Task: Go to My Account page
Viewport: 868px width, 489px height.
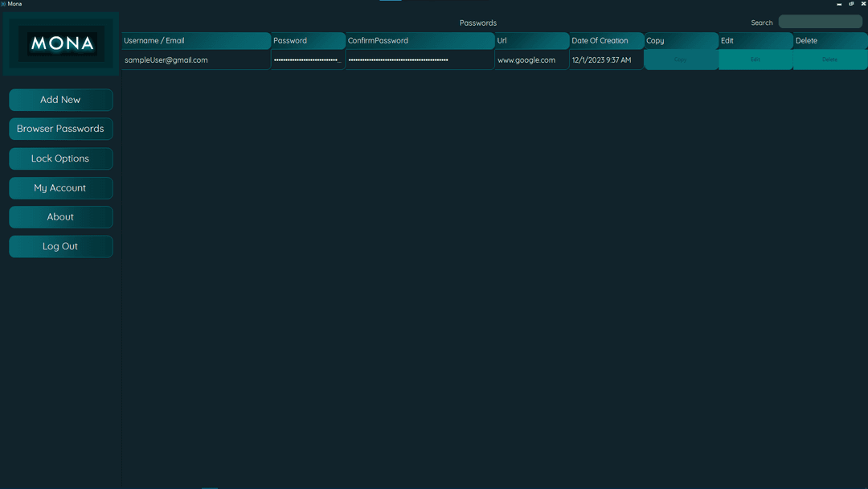Action: [x=60, y=188]
